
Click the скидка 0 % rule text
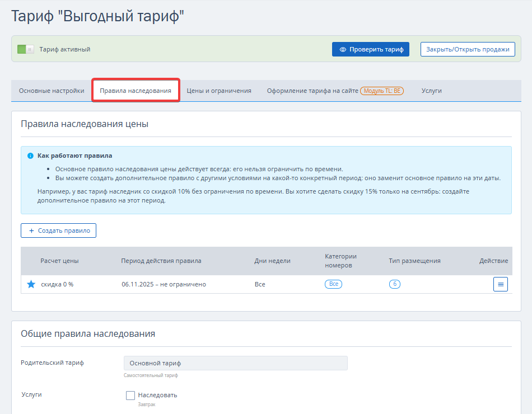tap(57, 284)
